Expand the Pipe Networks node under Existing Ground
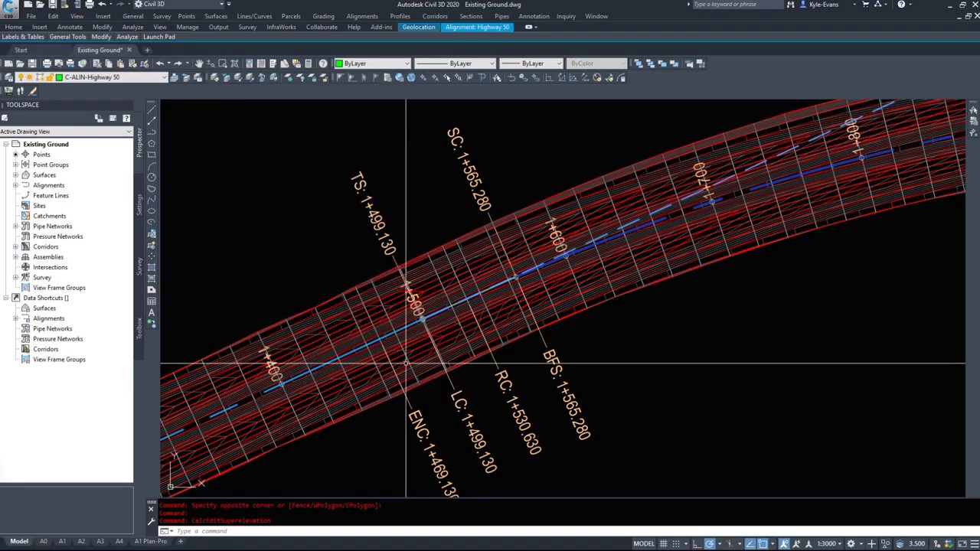This screenshot has width=980, height=551. [x=15, y=227]
